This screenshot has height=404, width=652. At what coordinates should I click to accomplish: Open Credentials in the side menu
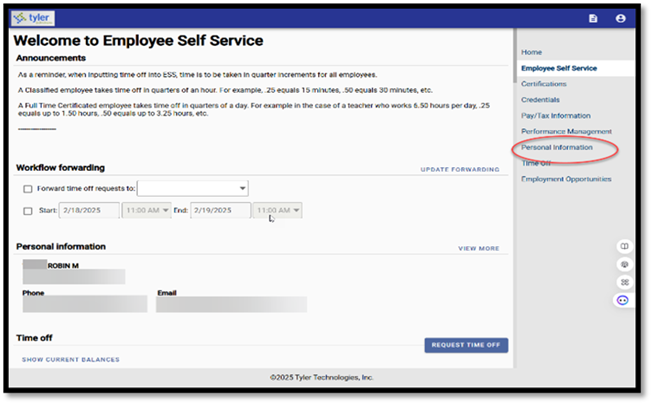(x=541, y=100)
